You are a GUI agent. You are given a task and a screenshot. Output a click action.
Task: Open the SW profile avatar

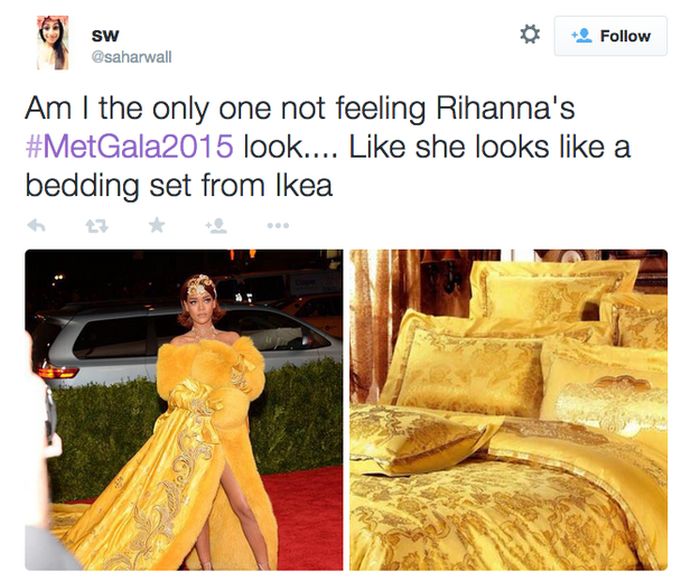pos(53,43)
